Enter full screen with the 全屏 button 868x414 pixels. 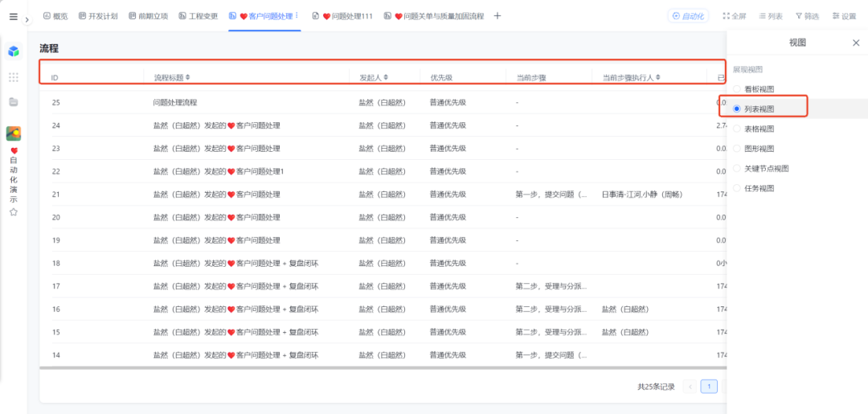click(x=735, y=16)
